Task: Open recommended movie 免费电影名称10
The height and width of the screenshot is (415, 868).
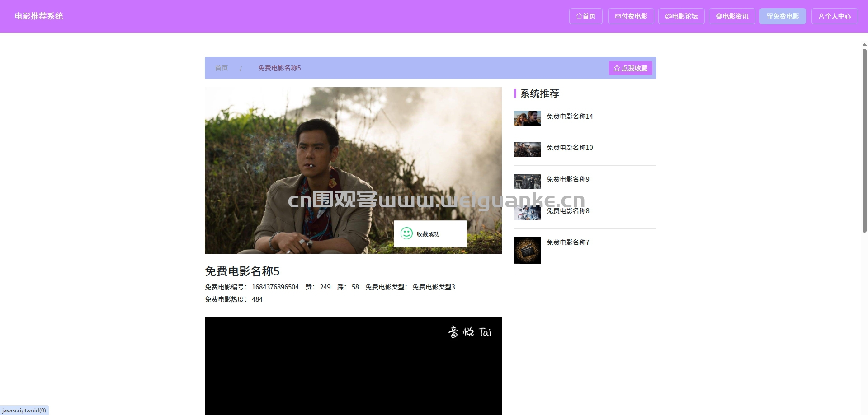Action: (570, 148)
